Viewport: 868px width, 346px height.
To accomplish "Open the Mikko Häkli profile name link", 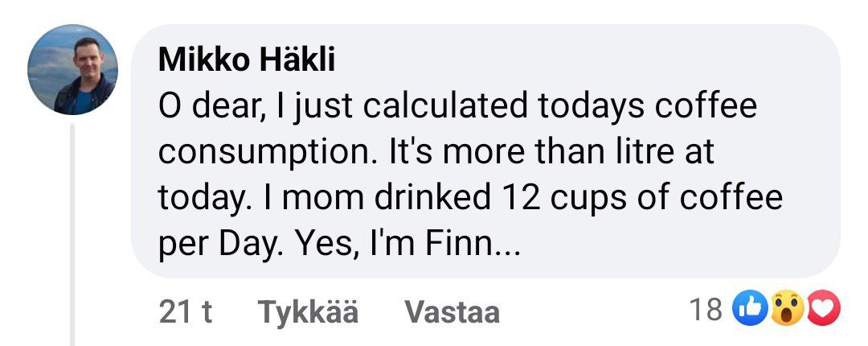I will coord(247,60).
